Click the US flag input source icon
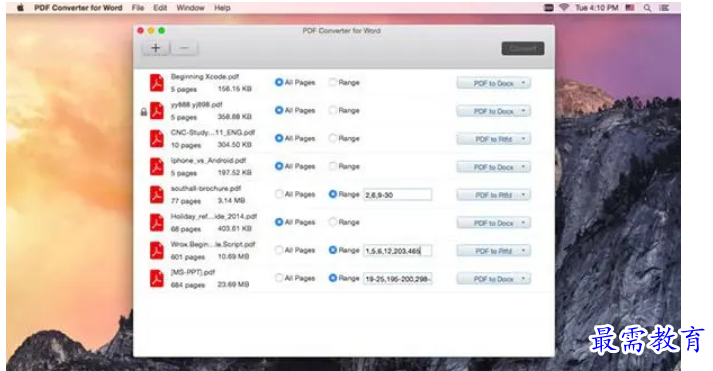713x371 pixels. (x=630, y=8)
